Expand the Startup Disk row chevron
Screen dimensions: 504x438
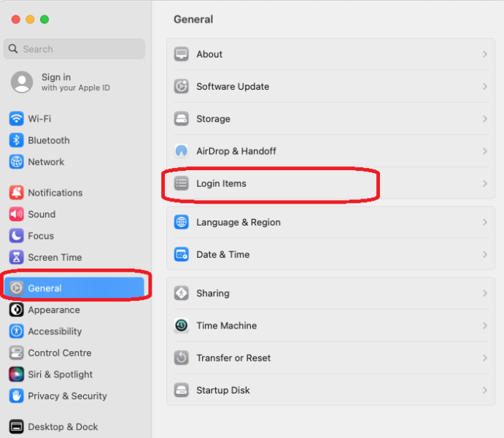click(x=485, y=390)
